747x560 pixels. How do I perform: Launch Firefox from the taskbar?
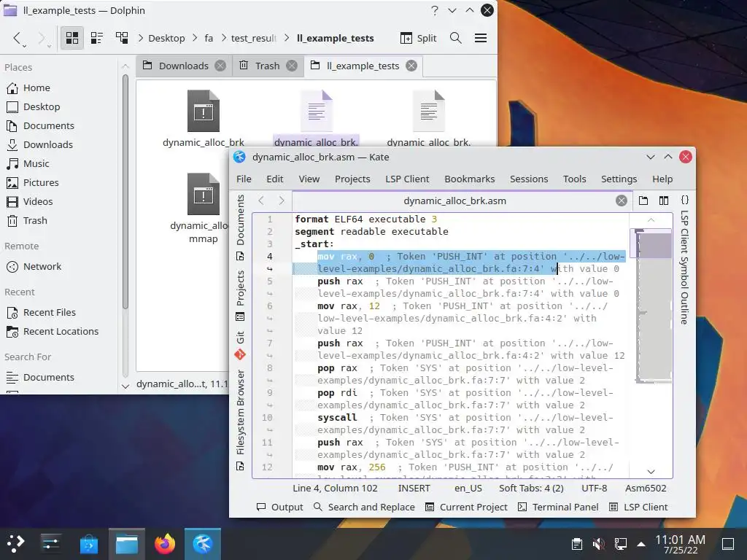point(165,544)
